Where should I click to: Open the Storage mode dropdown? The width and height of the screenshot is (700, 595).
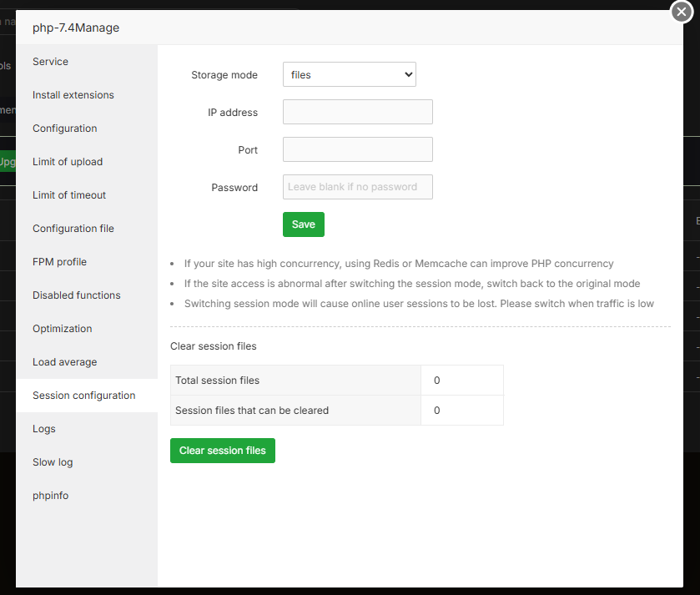pos(349,75)
